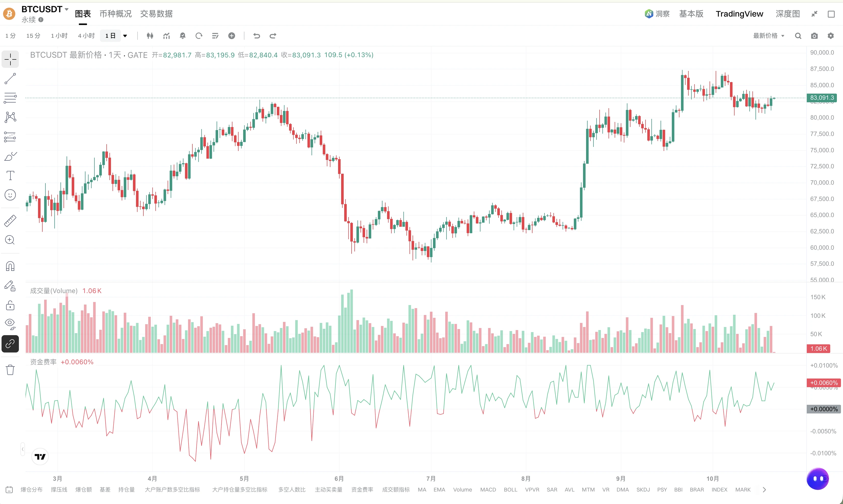Open the price alert bell icon
The width and height of the screenshot is (843, 504).
click(183, 36)
